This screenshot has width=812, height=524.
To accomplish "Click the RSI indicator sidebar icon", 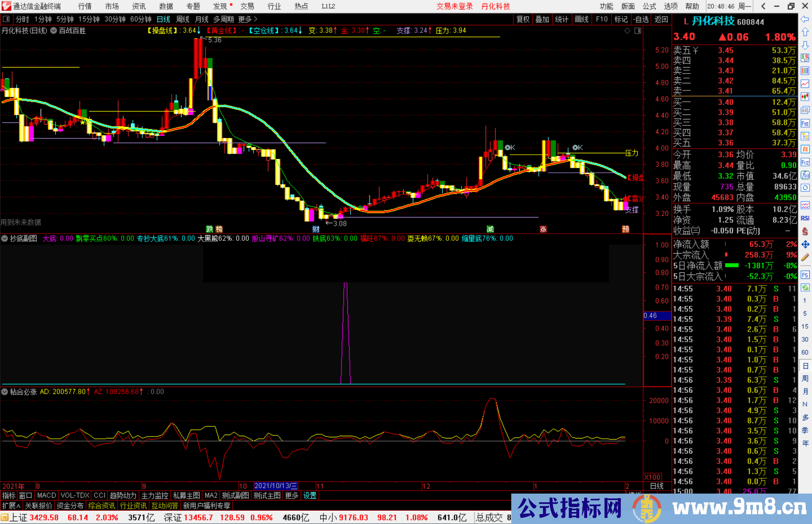I will tap(805, 218).
